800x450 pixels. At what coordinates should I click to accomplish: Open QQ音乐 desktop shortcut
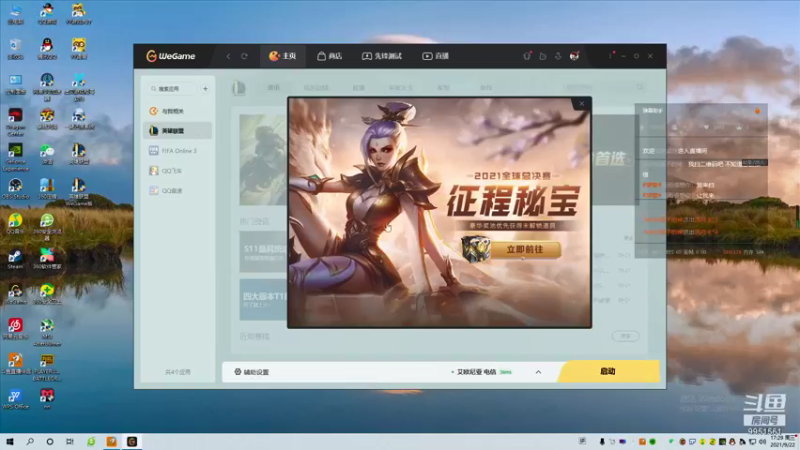[15, 224]
